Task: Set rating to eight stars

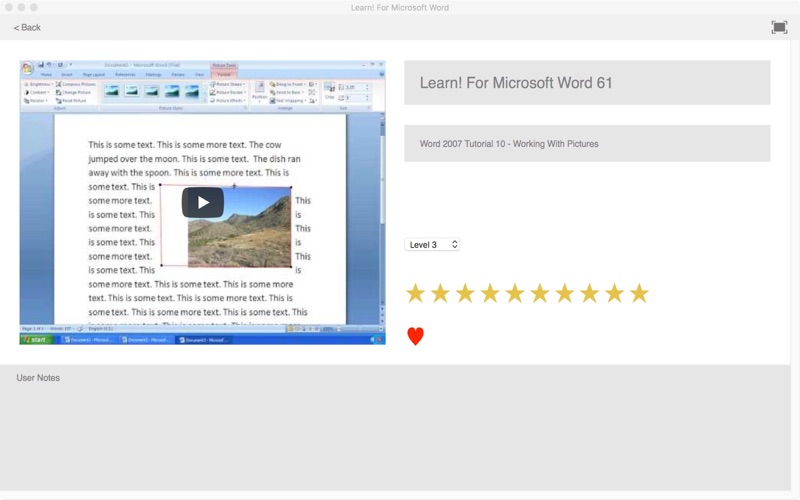Action: 589,293
